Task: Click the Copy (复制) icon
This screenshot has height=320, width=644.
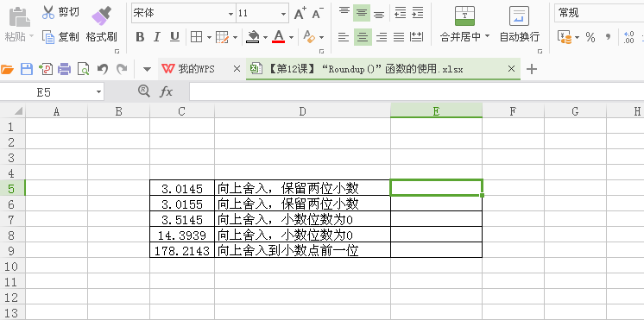Action: tap(48, 37)
